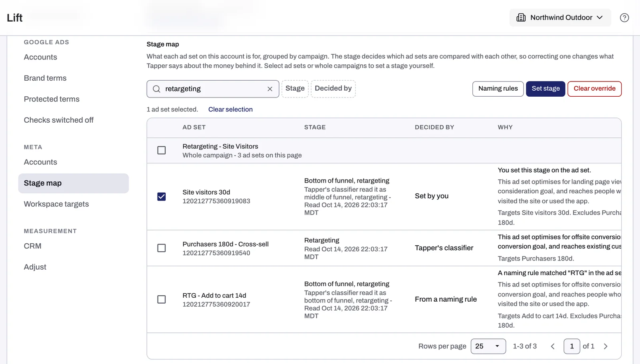Click the 'From a naming rule' cell
Image resolution: width=640 pixels, height=364 pixels.
click(x=446, y=299)
